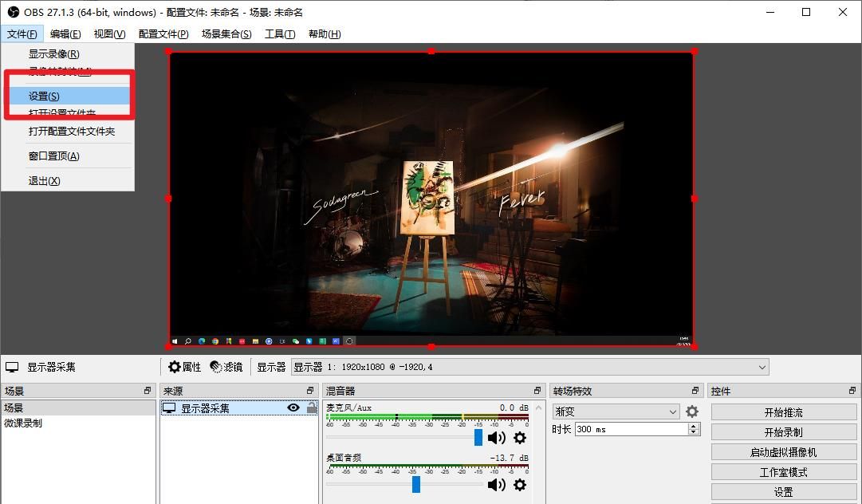Open the 帮助(H) menu
The height and width of the screenshot is (504, 862).
pyautogui.click(x=325, y=34)
